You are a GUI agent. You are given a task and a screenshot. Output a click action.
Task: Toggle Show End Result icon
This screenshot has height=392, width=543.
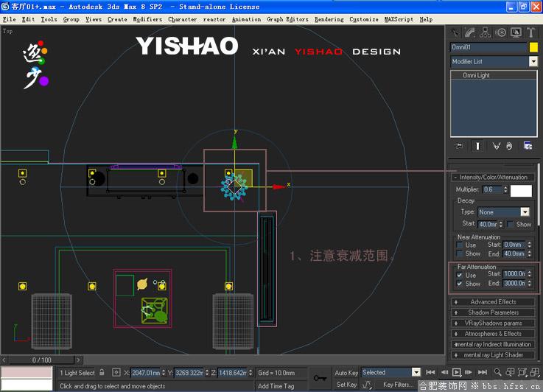477,146
